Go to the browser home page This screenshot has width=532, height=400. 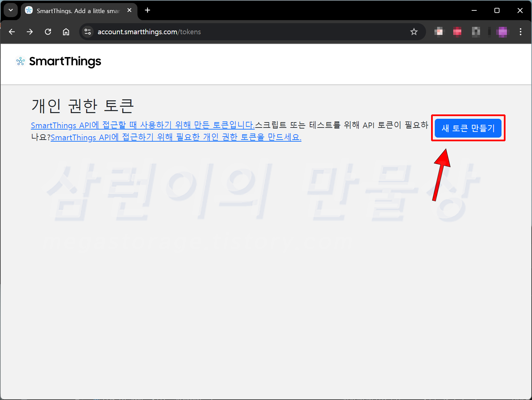tap(66, 32)
